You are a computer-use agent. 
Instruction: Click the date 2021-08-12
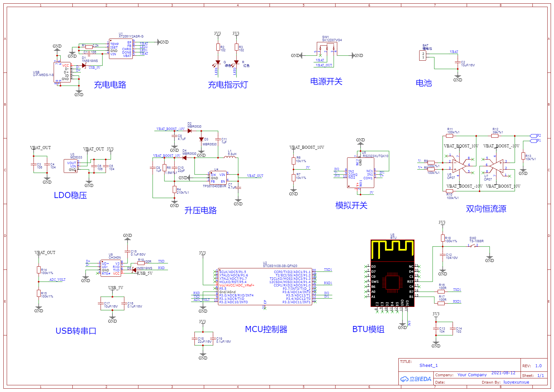[x=503, y=373]
